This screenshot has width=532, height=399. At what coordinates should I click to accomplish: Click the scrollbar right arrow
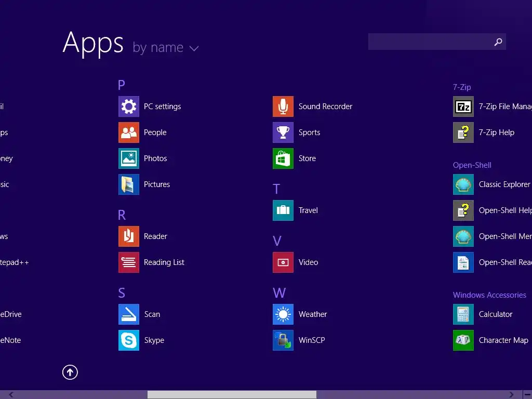511,395
